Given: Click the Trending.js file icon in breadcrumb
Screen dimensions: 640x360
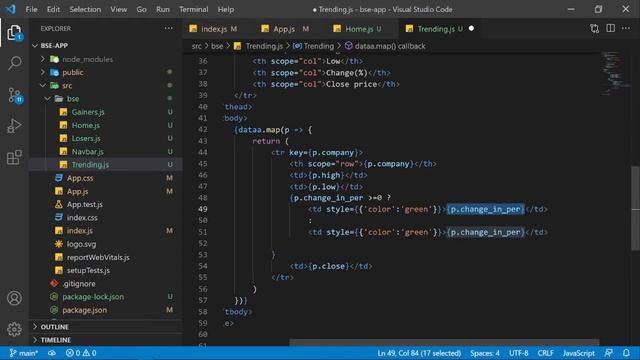Looking at the screenshot, I should pos(238,46).
